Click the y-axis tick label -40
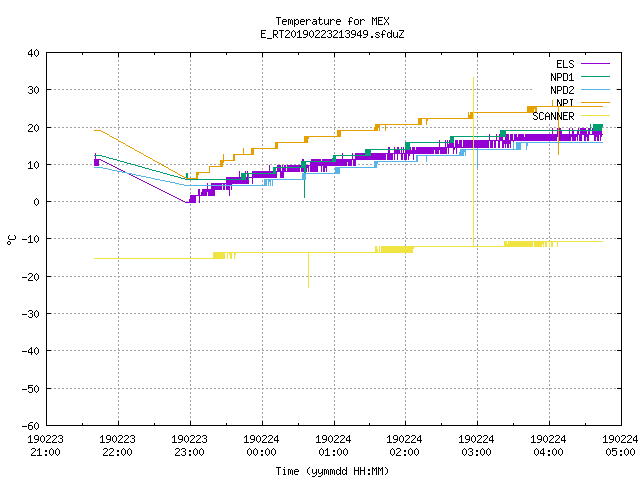Viewport: 640px width, 480px height. (31, 351)
